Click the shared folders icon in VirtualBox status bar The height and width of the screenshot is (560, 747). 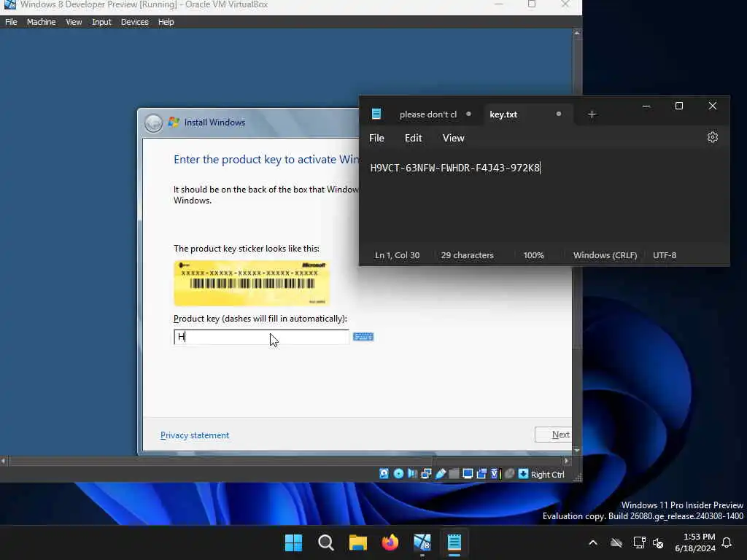(454, 474)
